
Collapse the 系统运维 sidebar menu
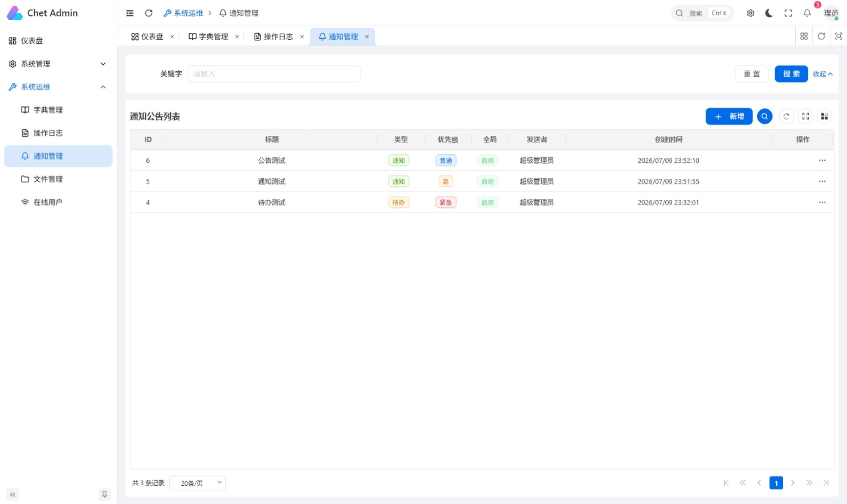(58, 87)
